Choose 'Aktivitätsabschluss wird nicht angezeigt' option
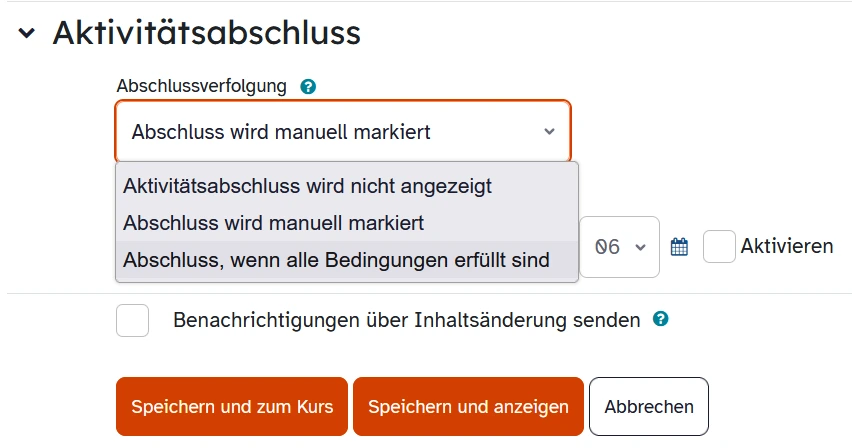This screenshot has width=852, height=448. pyautogui.click(x=308, y=186)
